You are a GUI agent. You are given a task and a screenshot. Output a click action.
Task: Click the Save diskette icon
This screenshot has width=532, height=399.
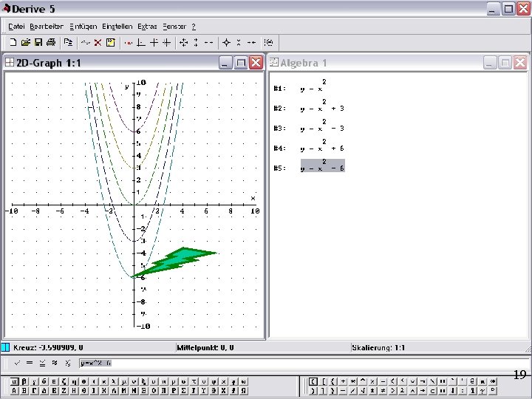(38, 42)
